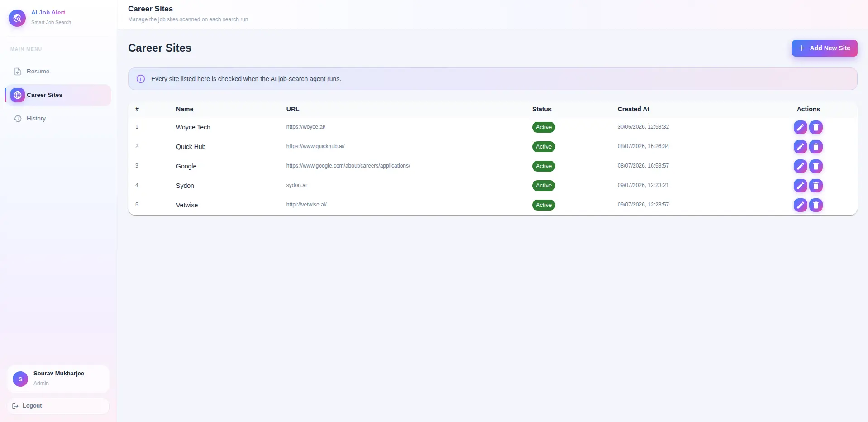Click the date 30/06/2026, 12:53:32

point(643,127)
